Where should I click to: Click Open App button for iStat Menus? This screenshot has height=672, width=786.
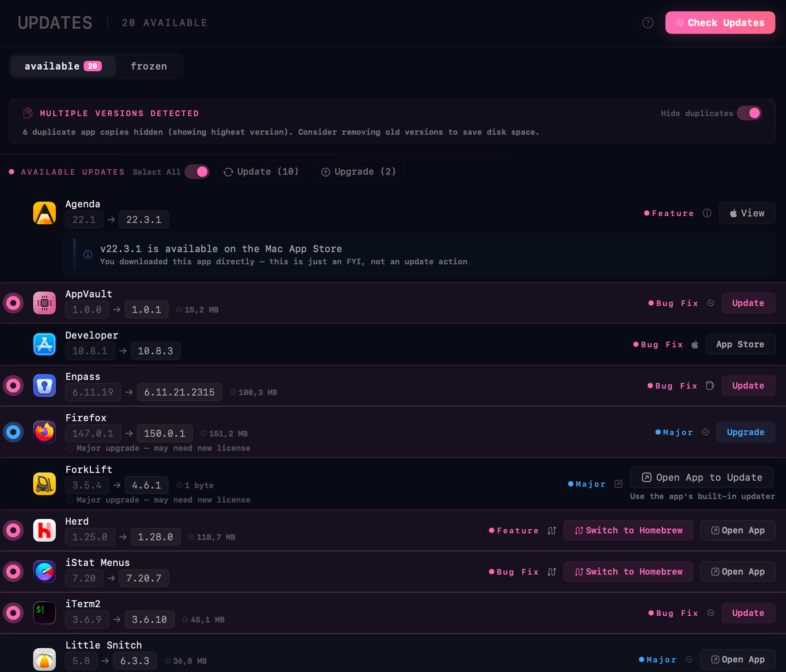click(738, 571)
